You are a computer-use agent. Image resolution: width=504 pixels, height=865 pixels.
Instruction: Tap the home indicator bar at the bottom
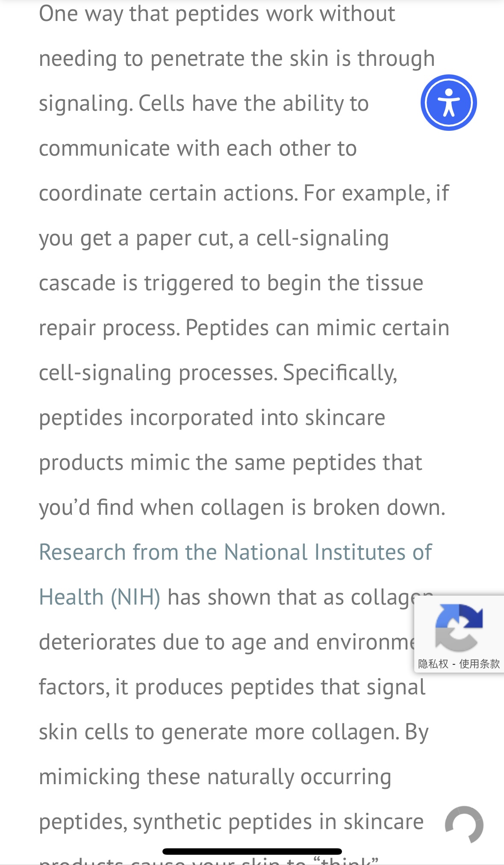coord(252,851)
